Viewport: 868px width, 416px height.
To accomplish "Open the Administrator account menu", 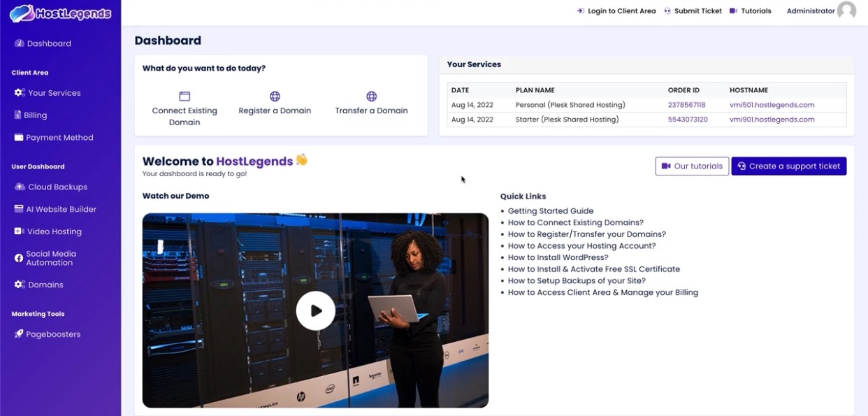I will 811,10.
